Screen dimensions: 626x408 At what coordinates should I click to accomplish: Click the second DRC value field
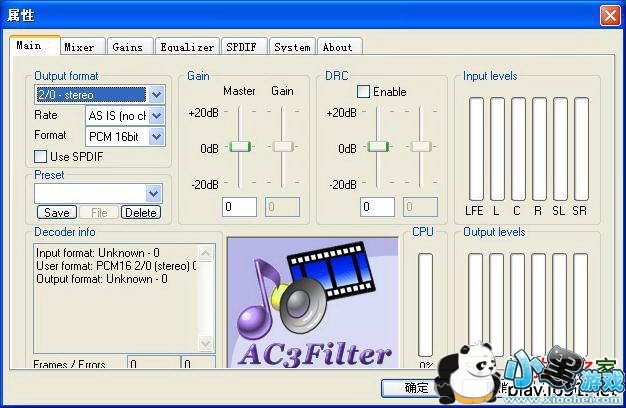coord(420,207)
